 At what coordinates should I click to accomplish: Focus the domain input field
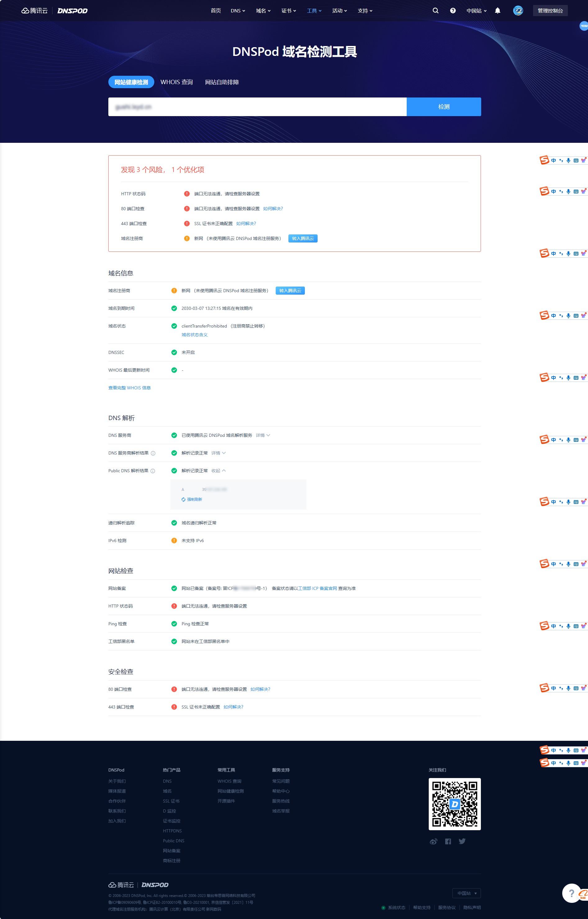coord(257,106)
